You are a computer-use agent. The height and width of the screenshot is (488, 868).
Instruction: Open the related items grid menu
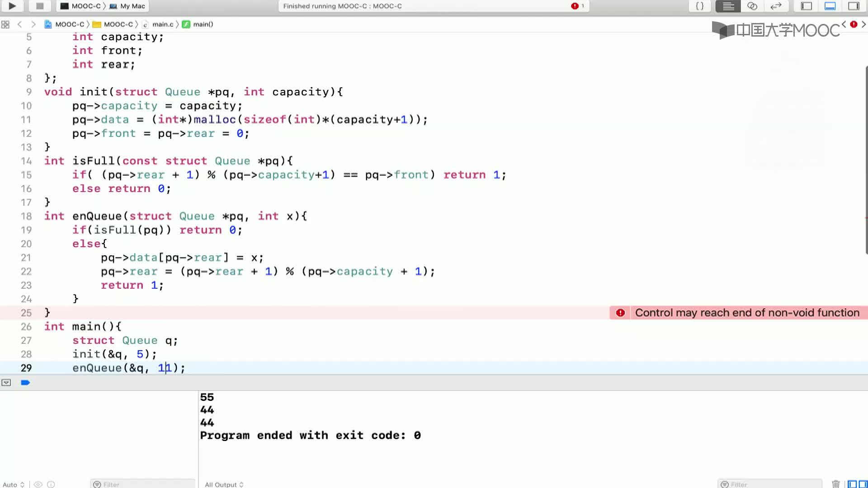point(5,24)
